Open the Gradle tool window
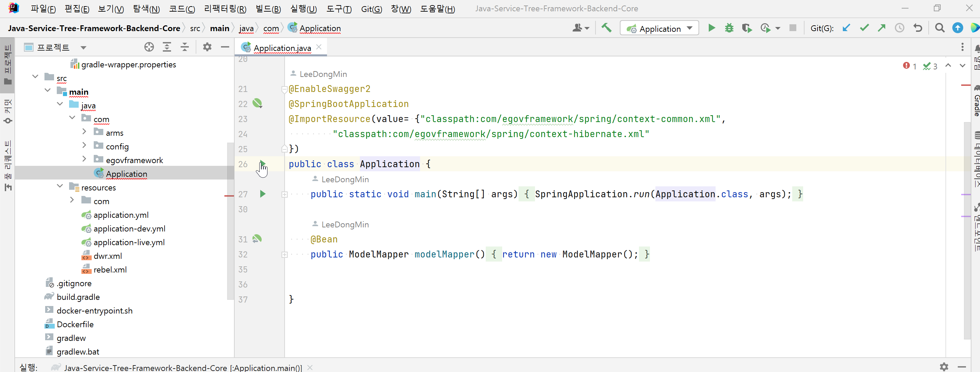 [x=976, y=101]
